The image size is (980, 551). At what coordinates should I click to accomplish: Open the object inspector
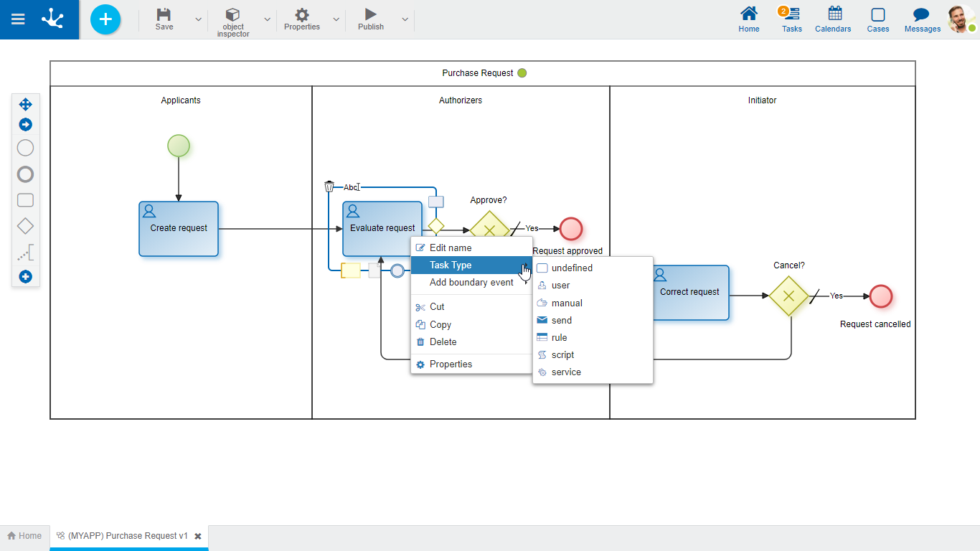(233, 15)
